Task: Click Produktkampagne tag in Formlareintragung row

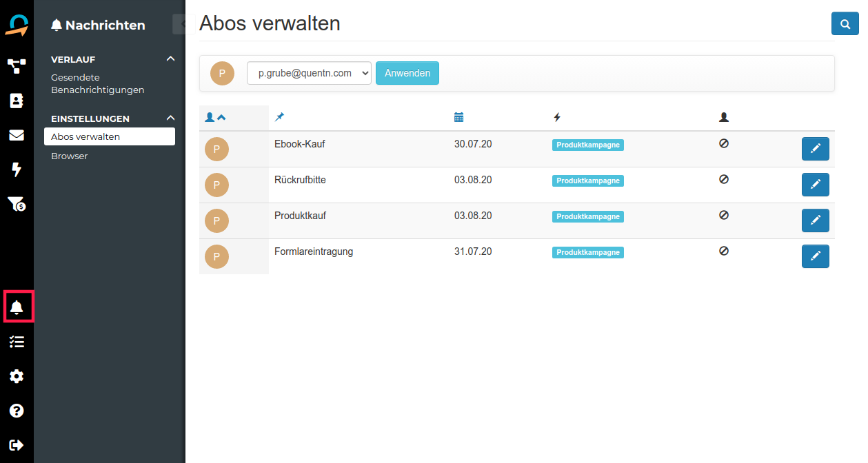Action: [x=588, y=252]
